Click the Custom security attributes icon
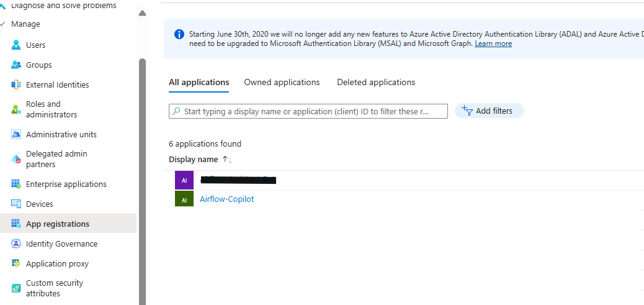This screenshot has width=644, height=305. (16, 288)
